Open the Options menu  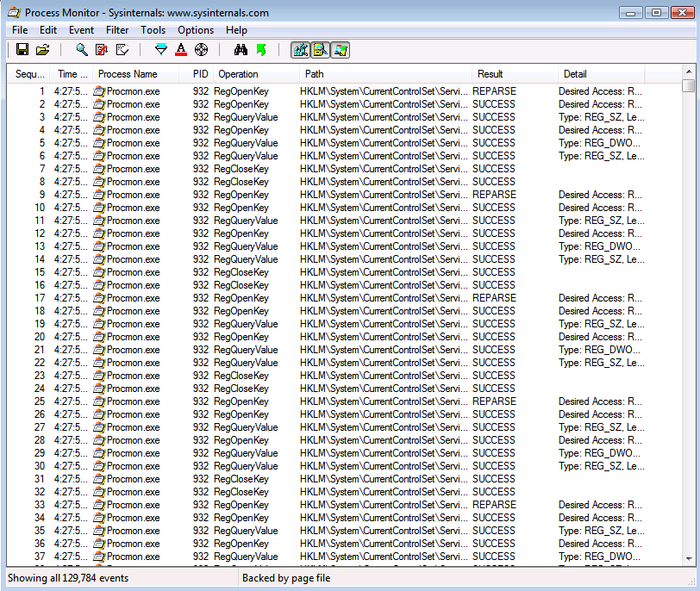tap(196, 30)
